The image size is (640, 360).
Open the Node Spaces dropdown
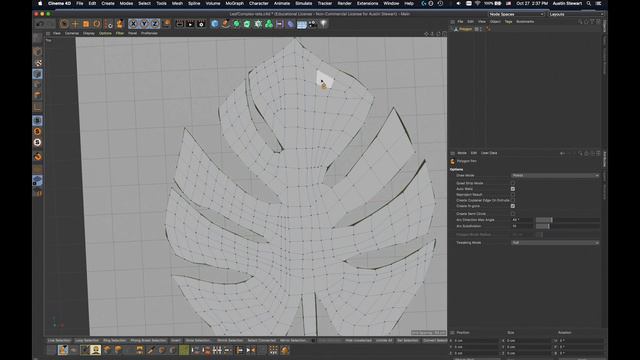[516, 14]
